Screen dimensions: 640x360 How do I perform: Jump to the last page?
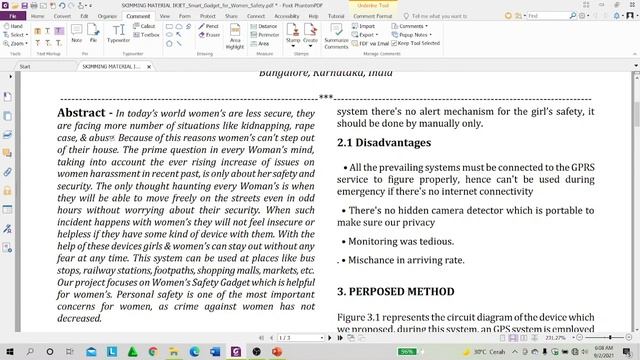tap(340, 338)
